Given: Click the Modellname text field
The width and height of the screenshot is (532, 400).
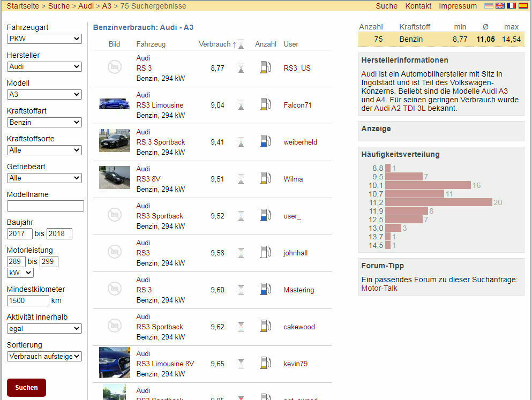Looking at the screenshot, I should (46, 206).
